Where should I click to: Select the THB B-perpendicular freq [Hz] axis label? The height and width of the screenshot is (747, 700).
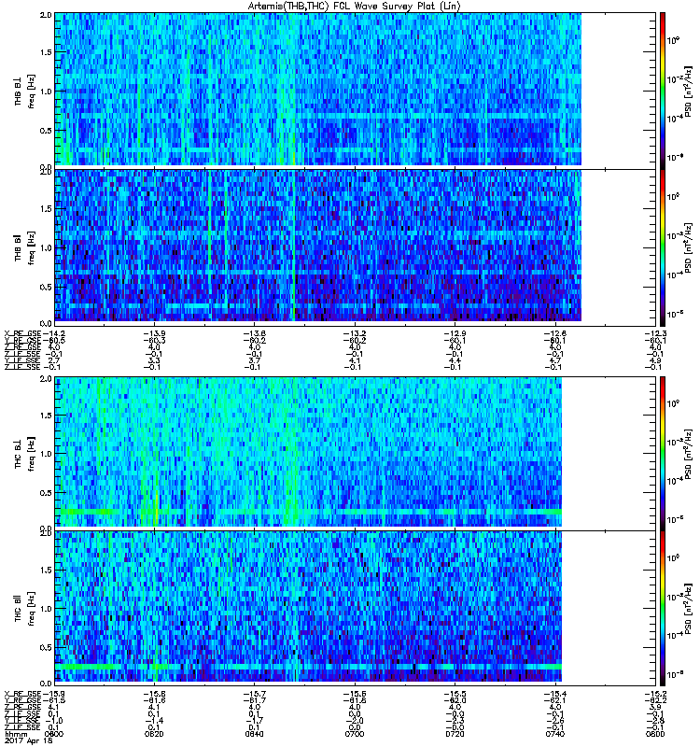(x=25, y=92)
